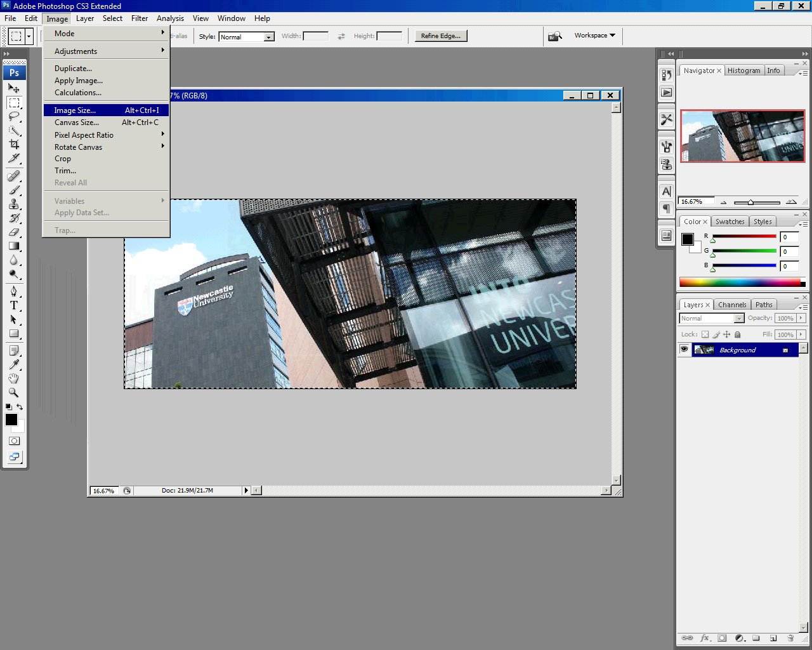Select the Clone Stamp tool
Viewport: 812px width, 650px height.
tap(14, 204)
